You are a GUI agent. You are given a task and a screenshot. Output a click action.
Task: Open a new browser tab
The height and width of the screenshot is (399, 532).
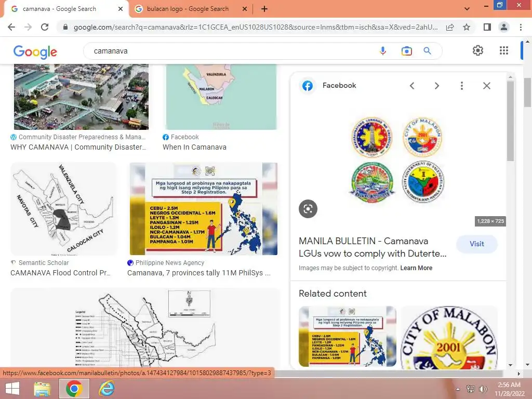pyautogui.click(x=264, y=9)
